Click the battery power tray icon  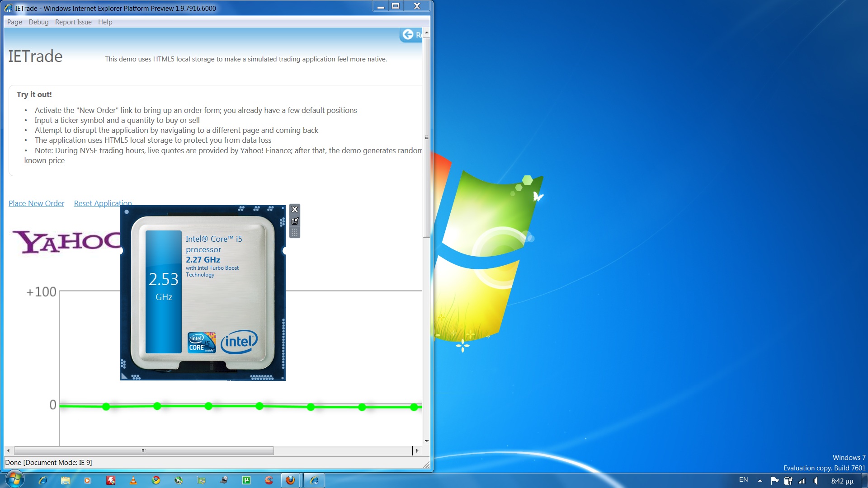coord(788,481)
